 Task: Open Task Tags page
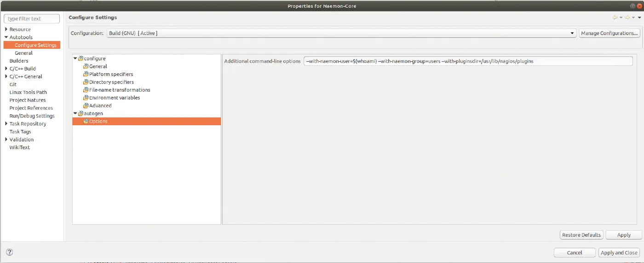click(20, 132)
